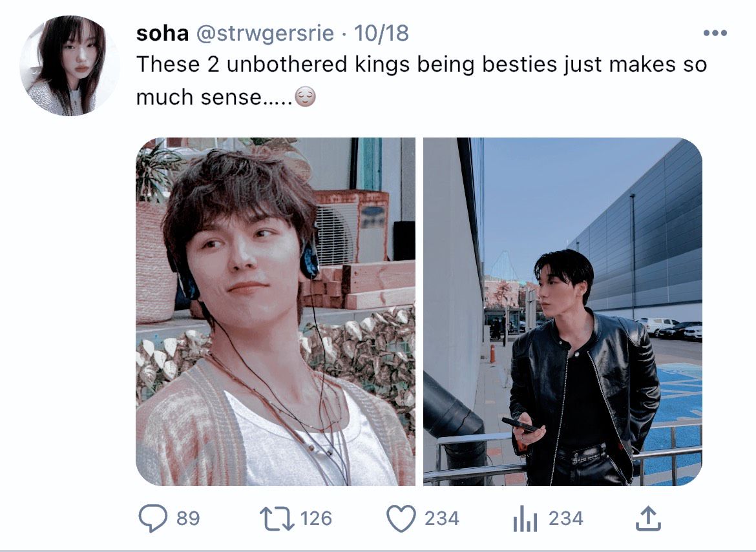Open the three-dot more options menu
Viewport: 756px width, 552px height.
(715, 33)
